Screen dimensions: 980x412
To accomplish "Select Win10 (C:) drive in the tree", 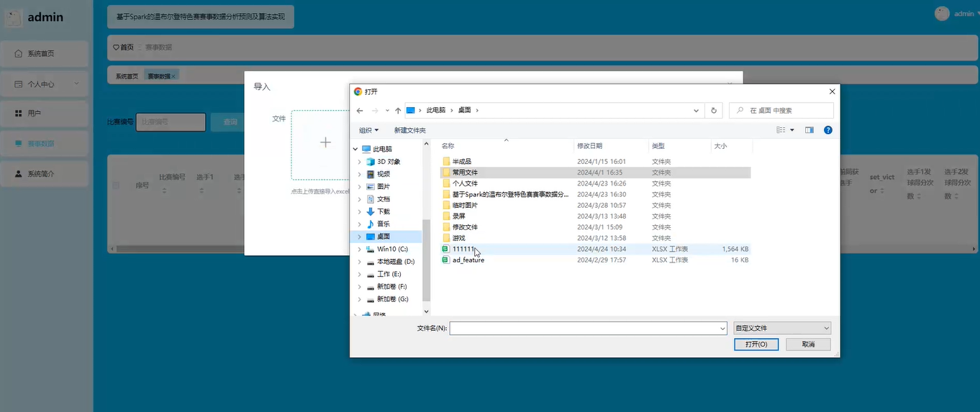I will coord(392,249).
